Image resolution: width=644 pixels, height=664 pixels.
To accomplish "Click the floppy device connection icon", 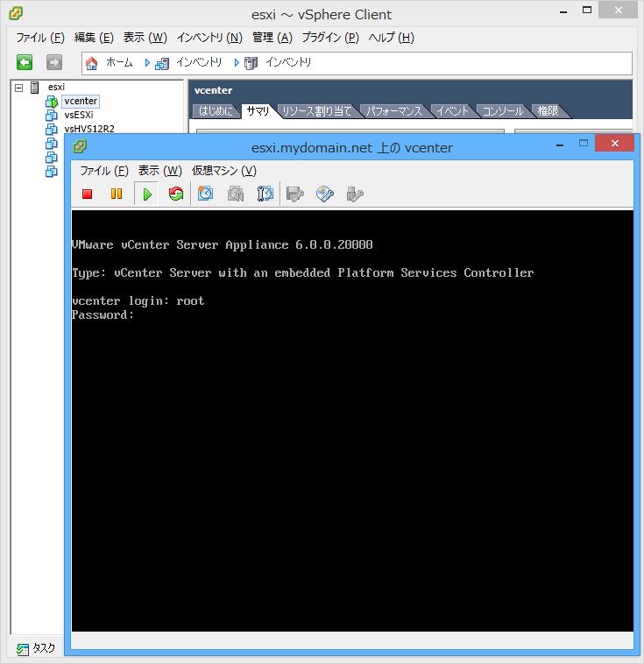I will 295,194.
